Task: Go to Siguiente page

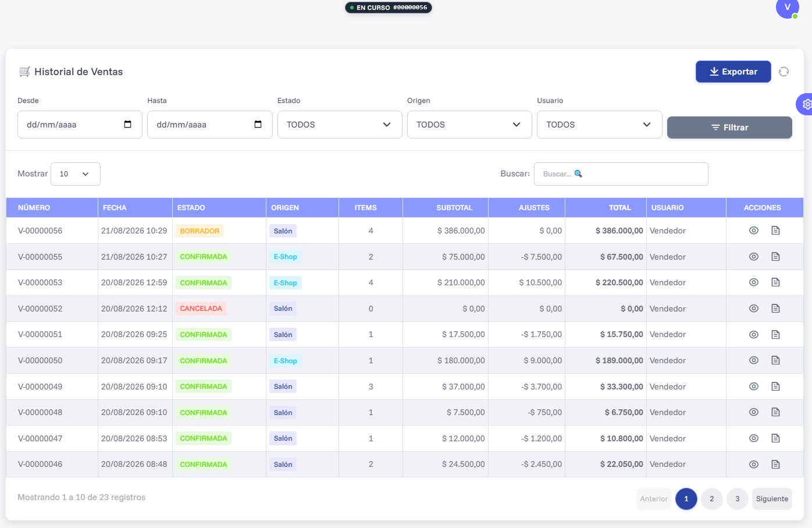Action: [x=772, y=499]
